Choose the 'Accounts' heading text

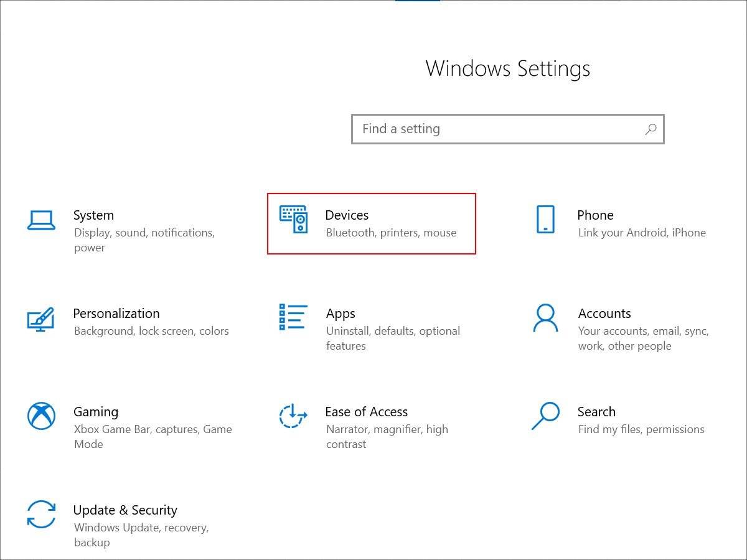coord(604,314)
